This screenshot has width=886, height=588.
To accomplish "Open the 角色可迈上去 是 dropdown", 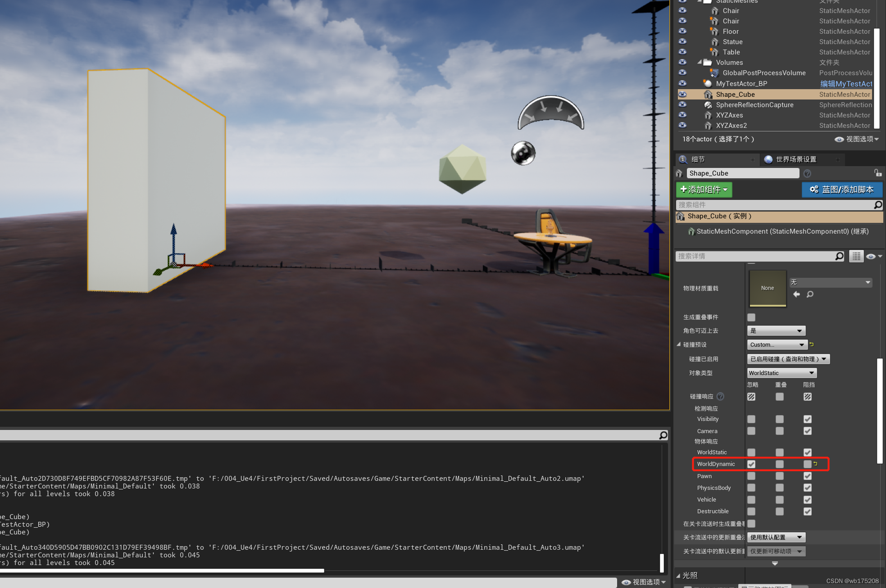I will pyautogui.click(x=776, y=330).
